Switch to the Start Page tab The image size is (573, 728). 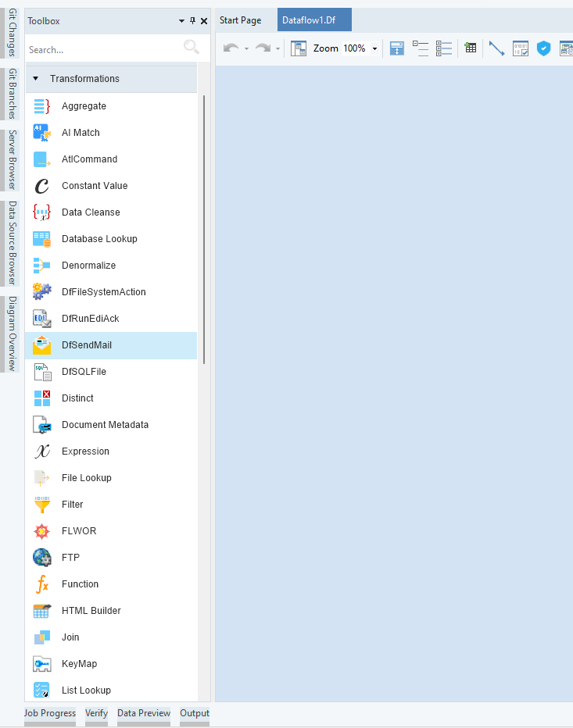(x=240, y=20)
